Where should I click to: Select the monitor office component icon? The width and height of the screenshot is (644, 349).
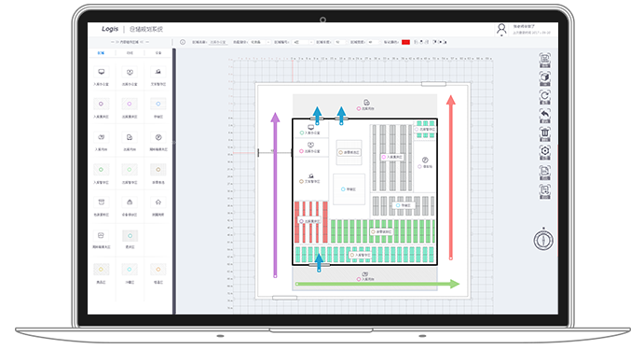(x=101, y=72)
